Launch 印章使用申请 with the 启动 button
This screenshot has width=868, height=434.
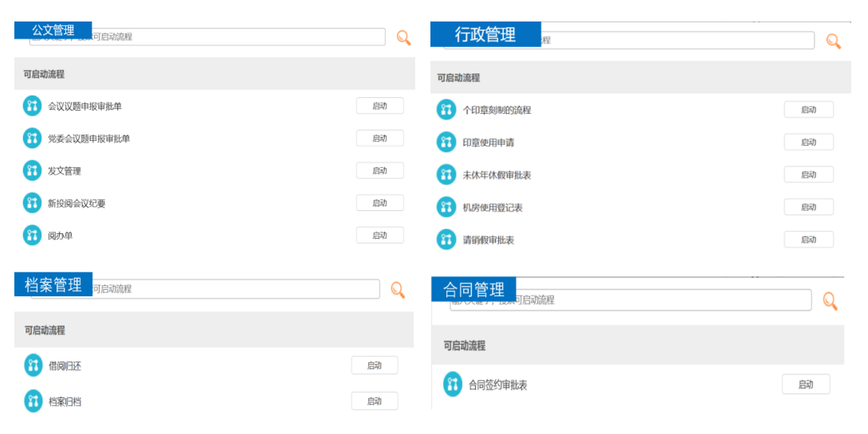(x=809, y=142)
